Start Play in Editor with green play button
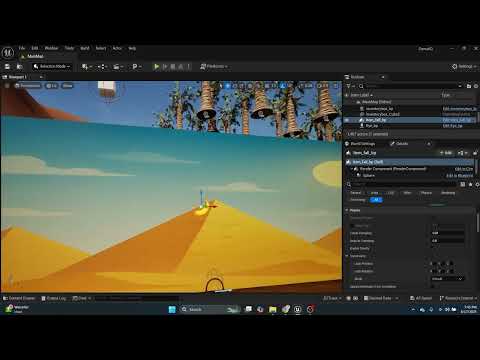The height and width of the screenshot is (360, 480). click(156, 67)
